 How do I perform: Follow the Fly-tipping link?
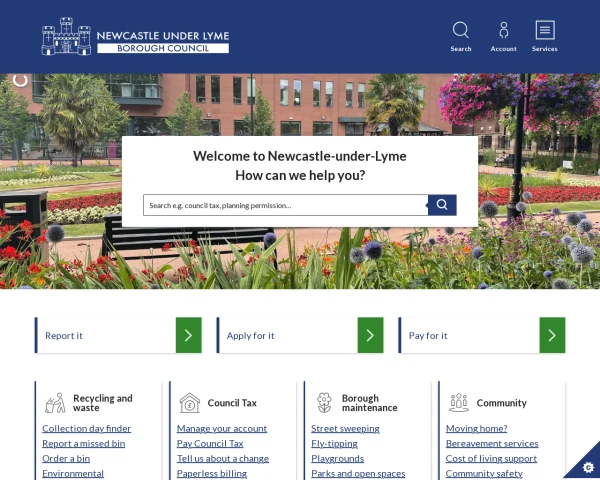(x=334, y=443)
